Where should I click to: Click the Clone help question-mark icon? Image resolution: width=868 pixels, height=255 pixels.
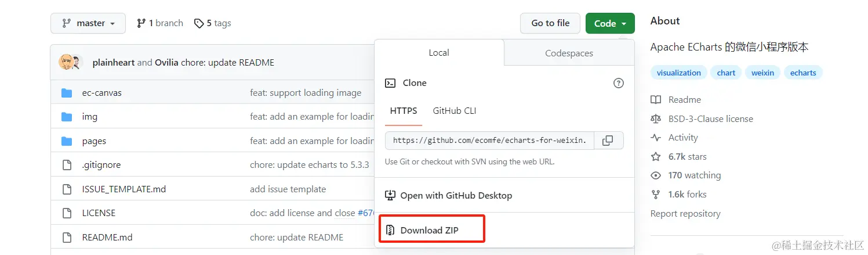point(619,83)
